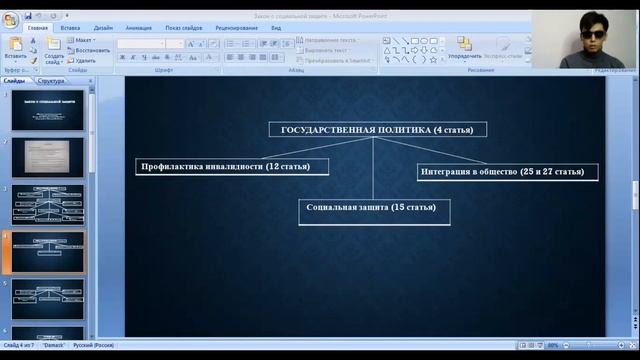This screenshot has width=640, height=360.
Task: Open the Макет layout dropdown
Action: pyautogui.click(x=82, y=40)
